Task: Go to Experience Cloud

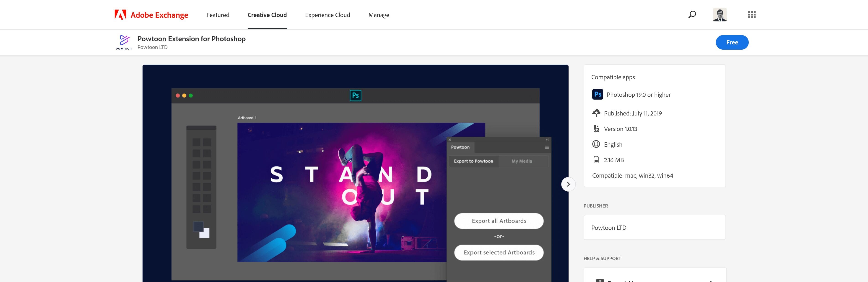Action: click(x=327, y=15)
